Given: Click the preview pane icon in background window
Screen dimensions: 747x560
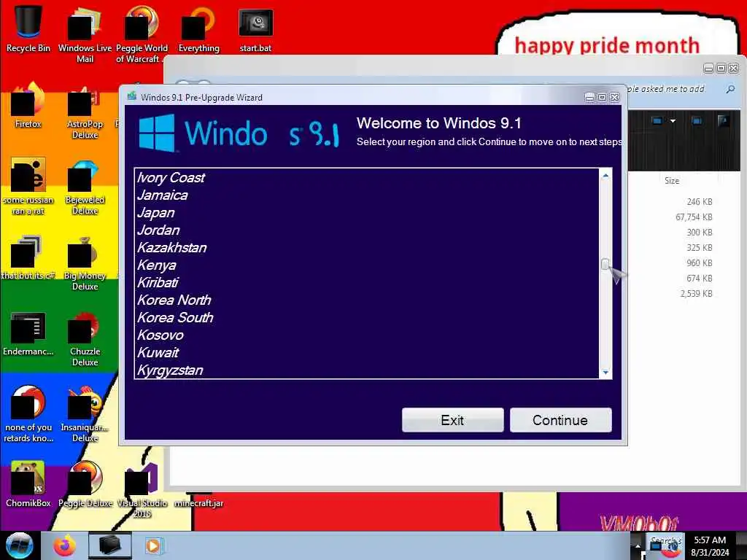Looking at the screenshot, I should click(697, 121).
